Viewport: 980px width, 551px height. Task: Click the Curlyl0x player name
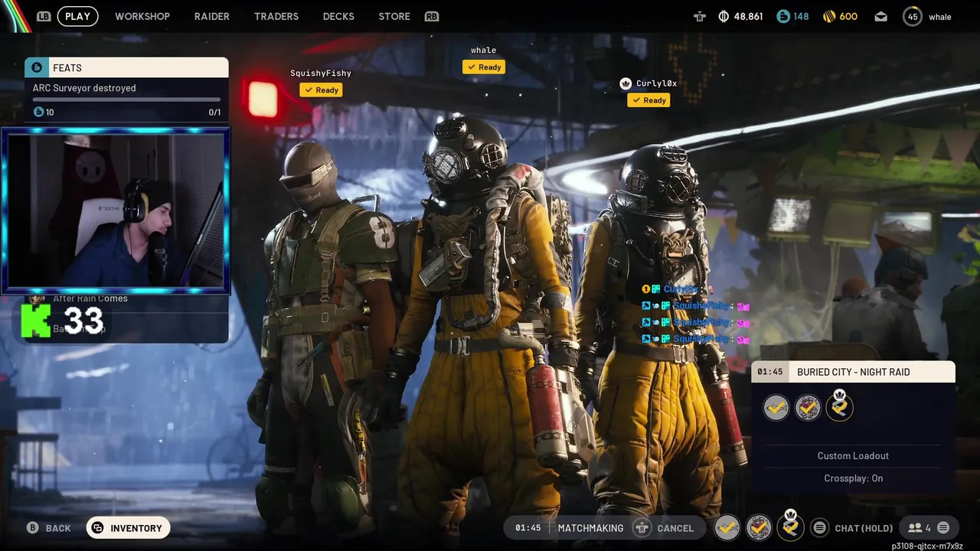656,83
